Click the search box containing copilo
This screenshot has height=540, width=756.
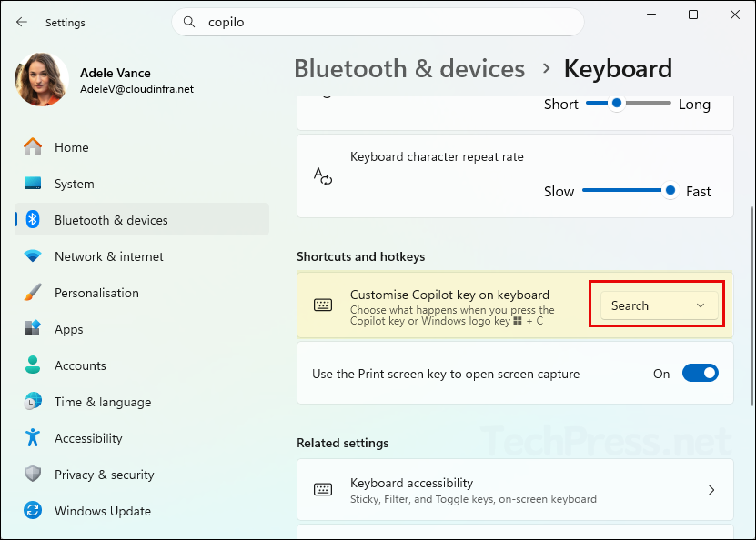[x=378, y=21]
